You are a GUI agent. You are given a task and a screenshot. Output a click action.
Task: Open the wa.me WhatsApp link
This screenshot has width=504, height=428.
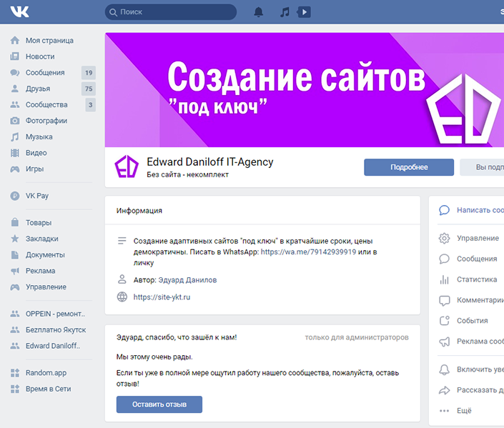[x=308, y=252]
